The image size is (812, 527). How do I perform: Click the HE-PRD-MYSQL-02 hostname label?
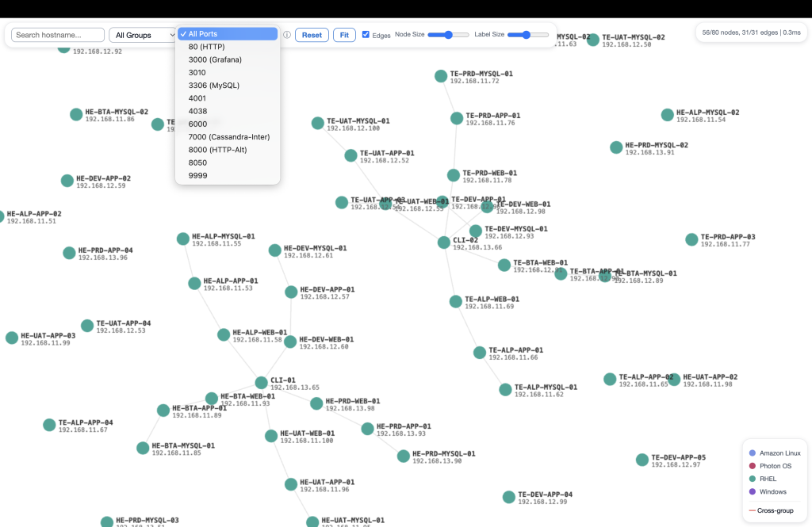click(x=657, y=145)
